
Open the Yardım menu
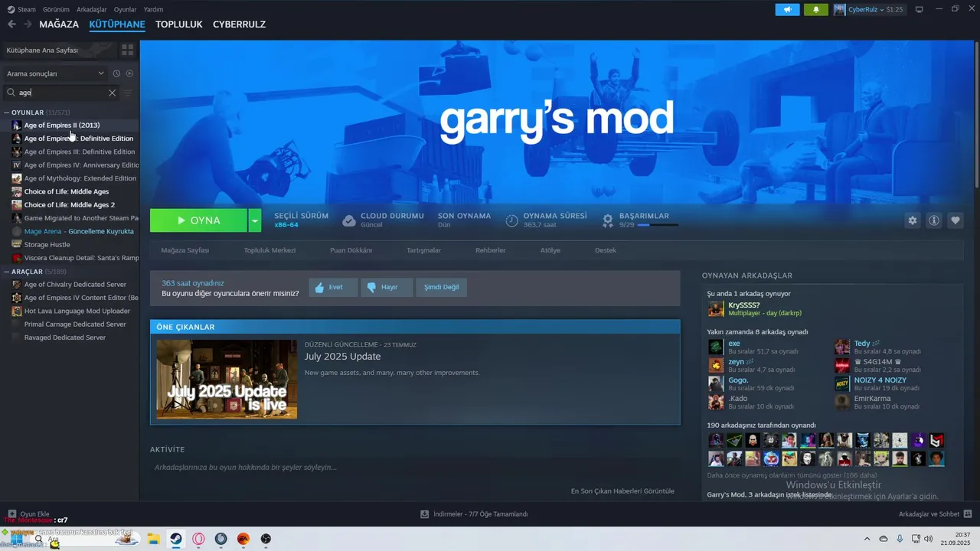(154, 9)
